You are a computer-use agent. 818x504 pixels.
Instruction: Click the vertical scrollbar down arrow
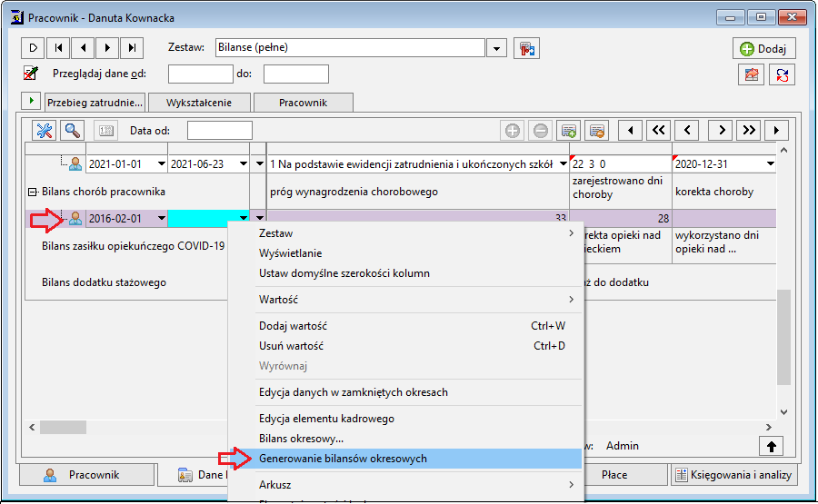pyautogui.click(x=783, y=411)
